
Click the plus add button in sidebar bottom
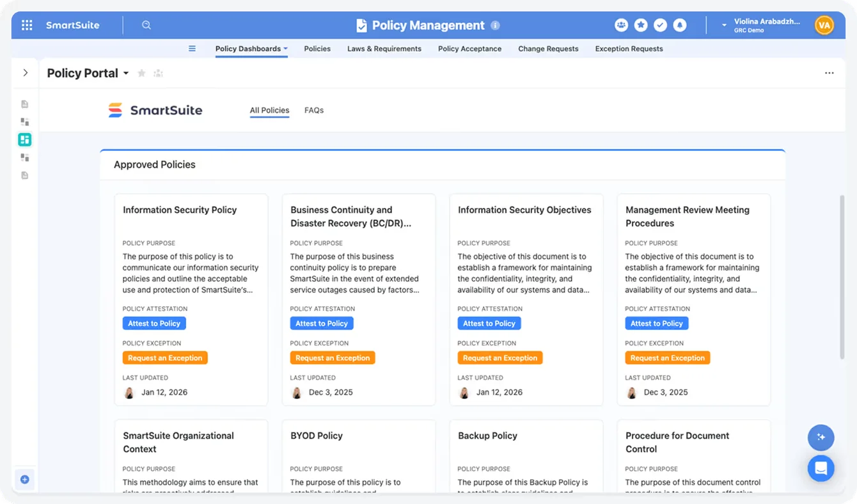click(x=25, y=479)
